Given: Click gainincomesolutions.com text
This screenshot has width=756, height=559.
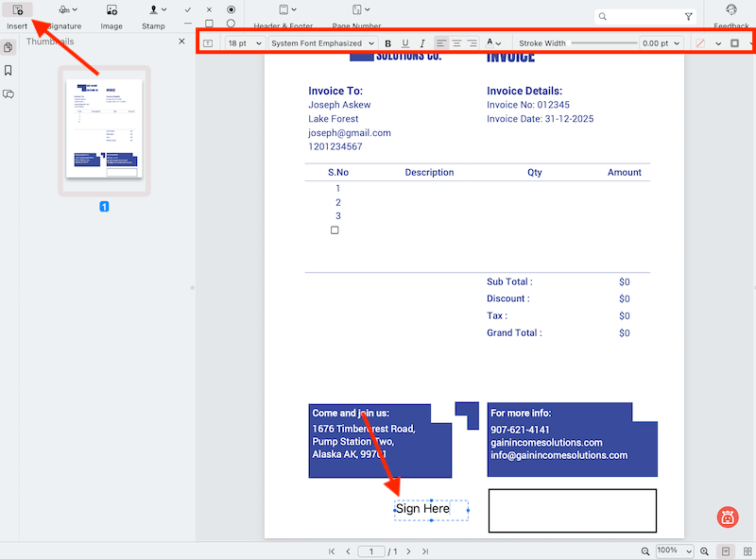Looking at the screenshot, I should (546, 442).
